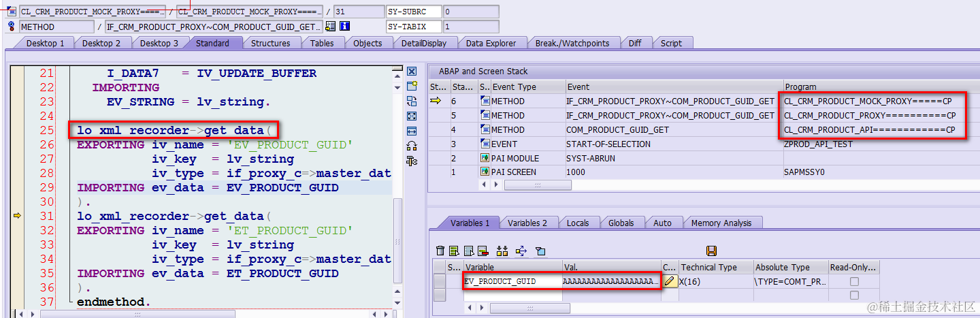Open the Memory Analysis tab
Screen dimensions: 980x318
[x=721, y=223]
